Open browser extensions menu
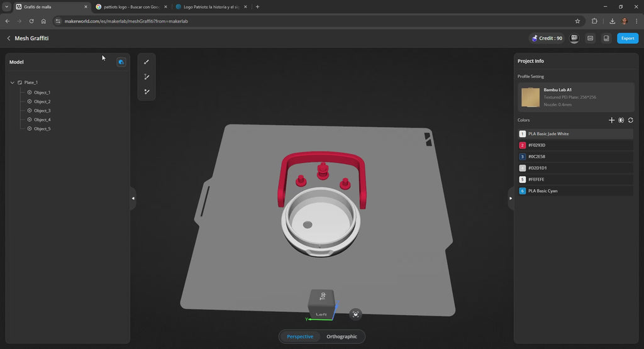The width and height of the screenshot is (644, 349). click(x=594, y=21)
